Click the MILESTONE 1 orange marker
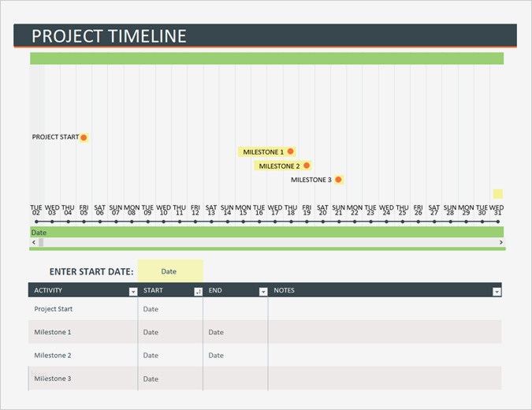The height and width of the screenshot is (410, 532). tap(290, 151)
